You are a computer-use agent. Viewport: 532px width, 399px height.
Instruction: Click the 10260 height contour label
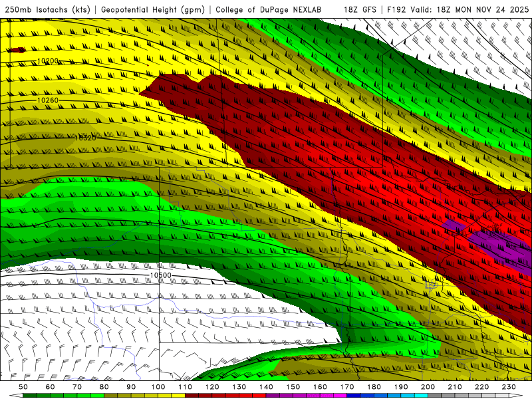[48, 100]
